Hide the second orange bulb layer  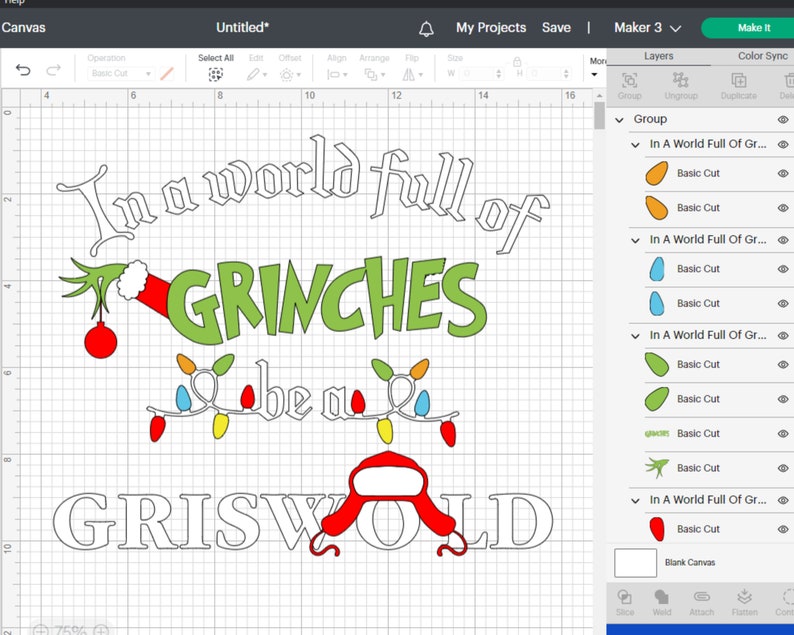783,208
